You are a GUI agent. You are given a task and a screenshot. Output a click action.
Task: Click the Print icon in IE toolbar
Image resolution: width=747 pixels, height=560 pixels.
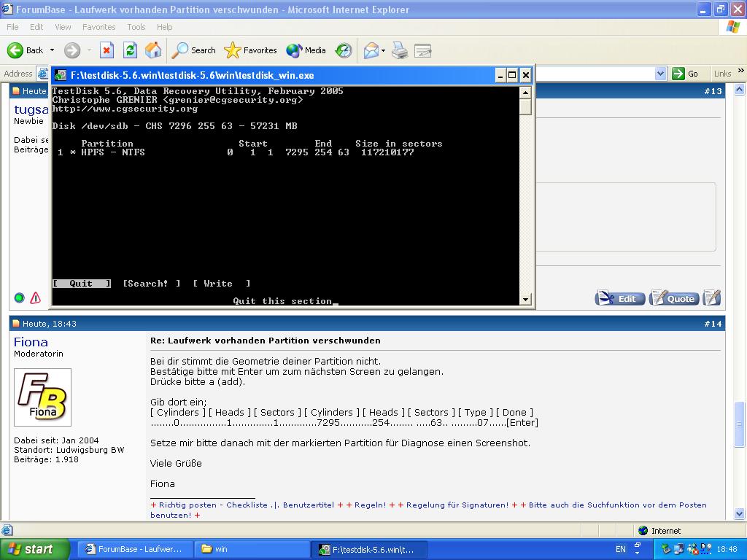400,50
